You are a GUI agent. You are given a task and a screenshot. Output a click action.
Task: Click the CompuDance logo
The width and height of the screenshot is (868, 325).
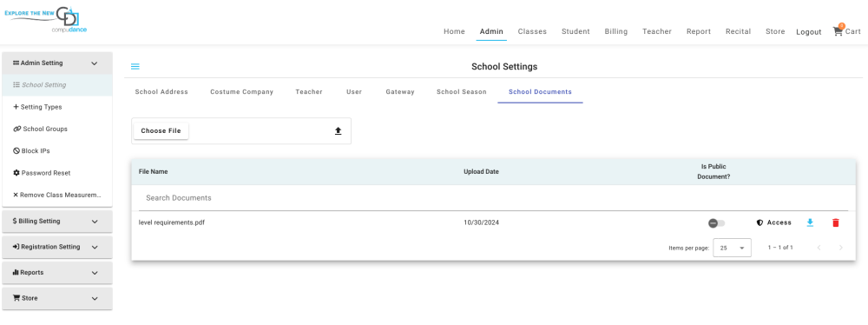pyautogui.click(x=45, y=21)
